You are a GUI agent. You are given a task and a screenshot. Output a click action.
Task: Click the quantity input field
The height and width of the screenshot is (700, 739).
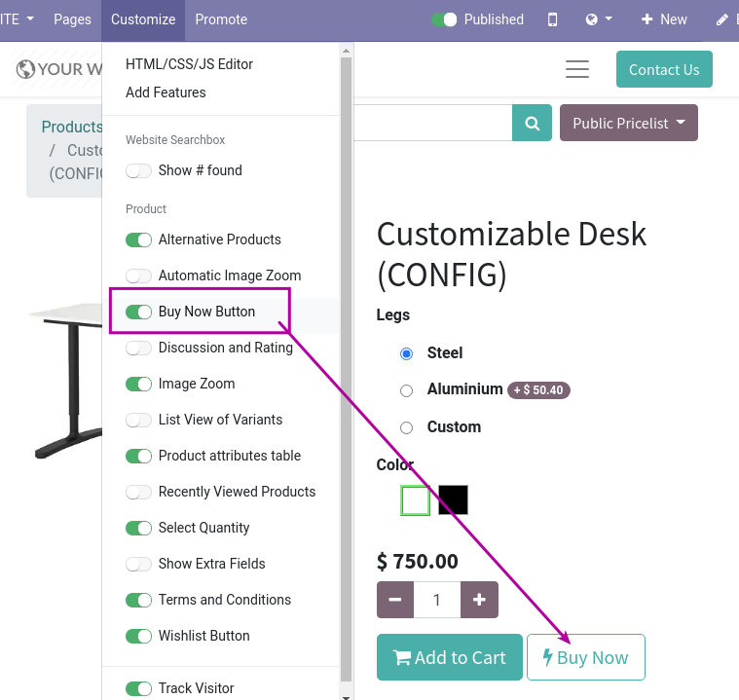point(437,600)
